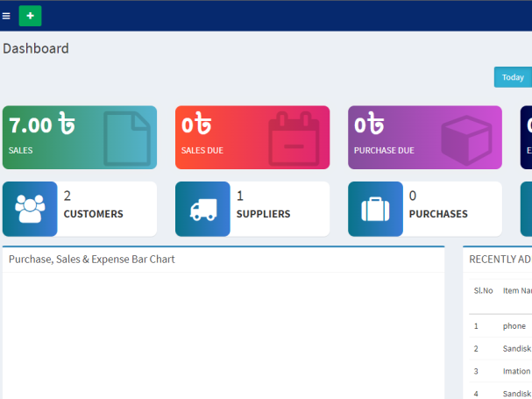
Task: Select the Today filter button
Action: [x=512, y=77]
